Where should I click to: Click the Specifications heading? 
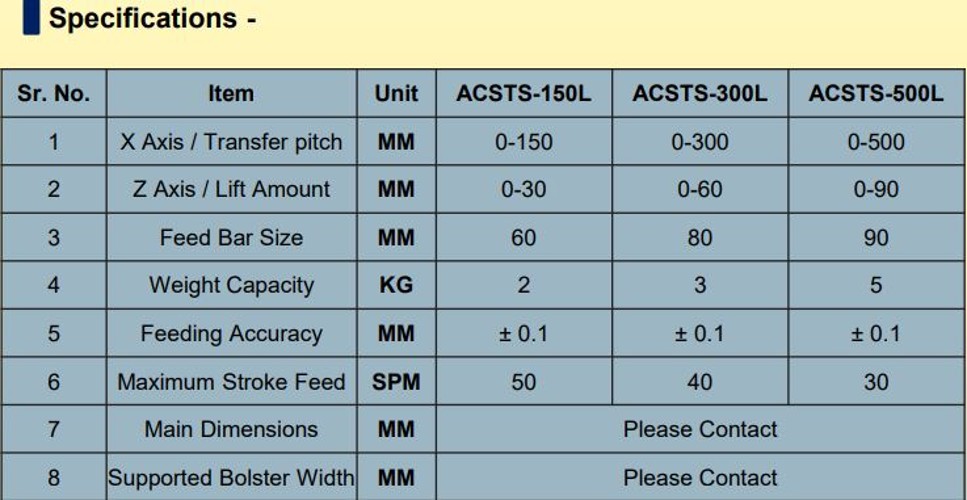152,18
